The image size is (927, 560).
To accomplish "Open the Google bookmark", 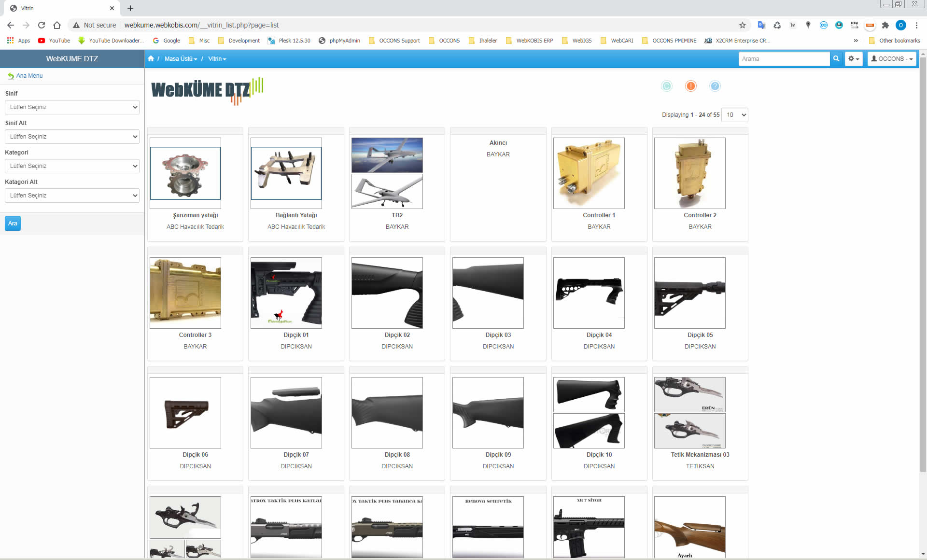I will tap(167, 41).
